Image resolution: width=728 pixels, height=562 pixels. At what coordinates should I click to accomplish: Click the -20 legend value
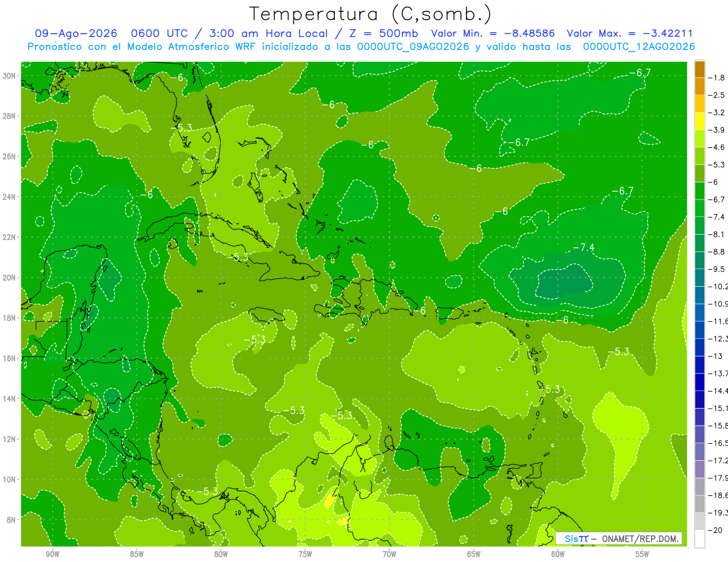715,530
